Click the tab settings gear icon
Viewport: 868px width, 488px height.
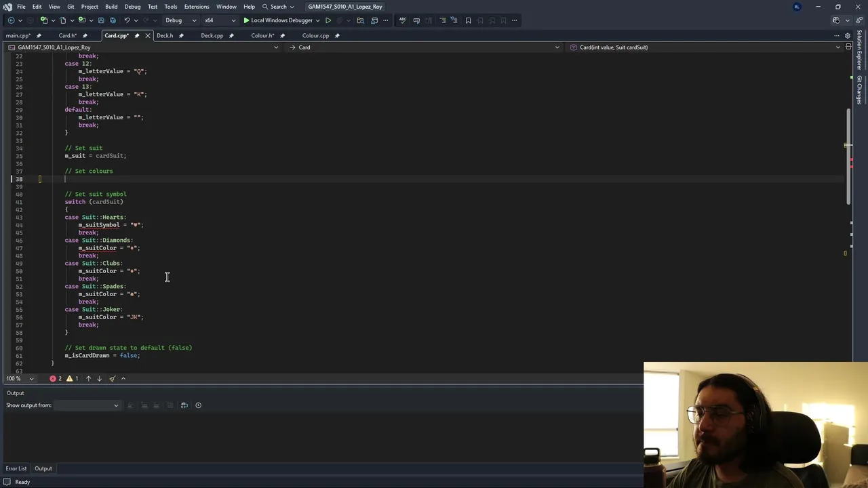point(847,35)
